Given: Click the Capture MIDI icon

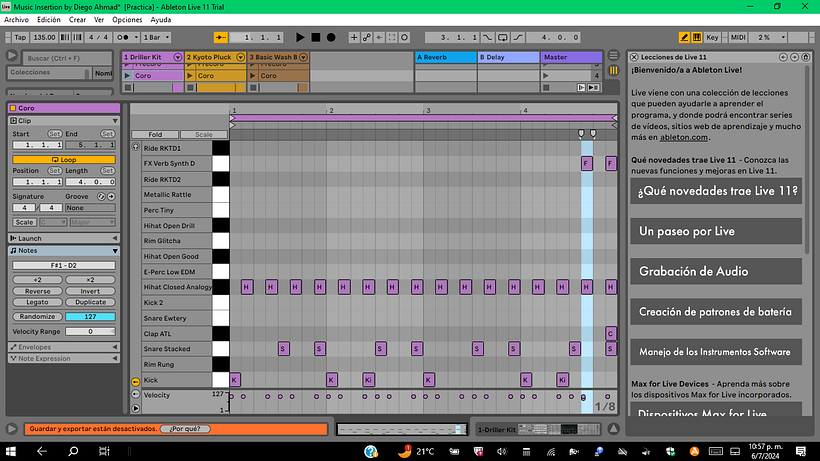Looking at the screenshot, I should [x=392, y=37].
